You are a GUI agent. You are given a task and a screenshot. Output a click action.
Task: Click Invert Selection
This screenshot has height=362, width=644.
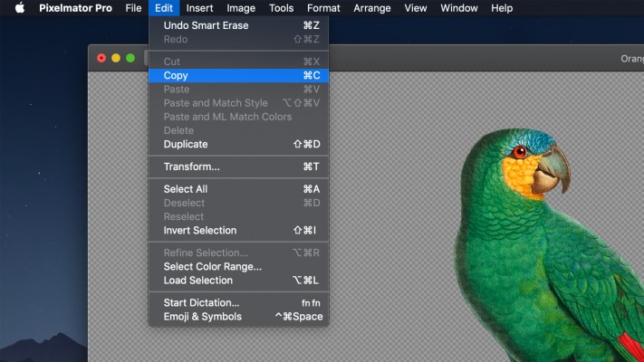(199, 231)
